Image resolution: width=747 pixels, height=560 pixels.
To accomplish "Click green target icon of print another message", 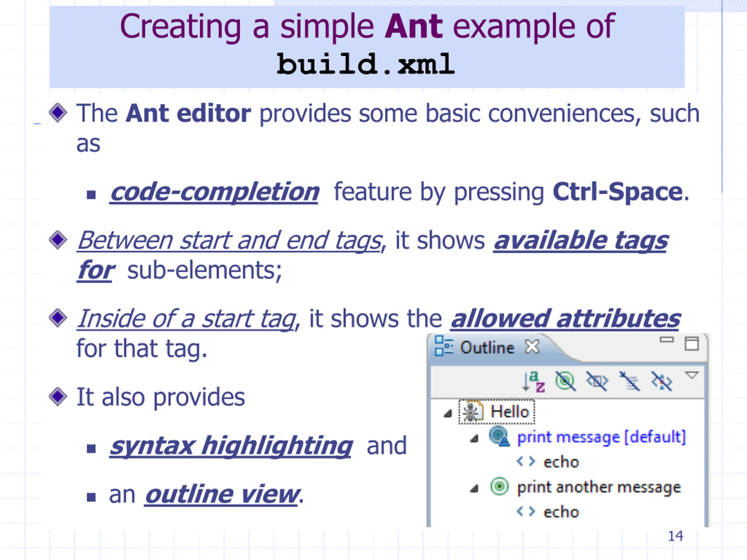I will [499, 487].
